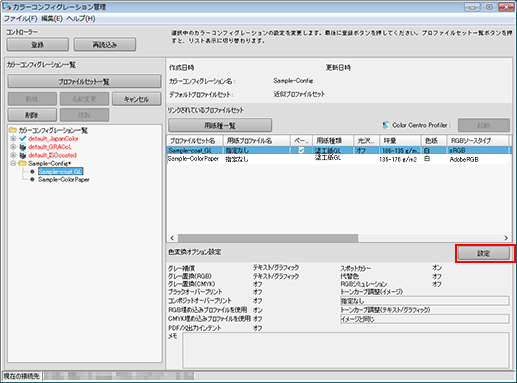The width and height of the screenshot is (517, 383).
Task: Click the キャンセル button
Action: (137, 99)
